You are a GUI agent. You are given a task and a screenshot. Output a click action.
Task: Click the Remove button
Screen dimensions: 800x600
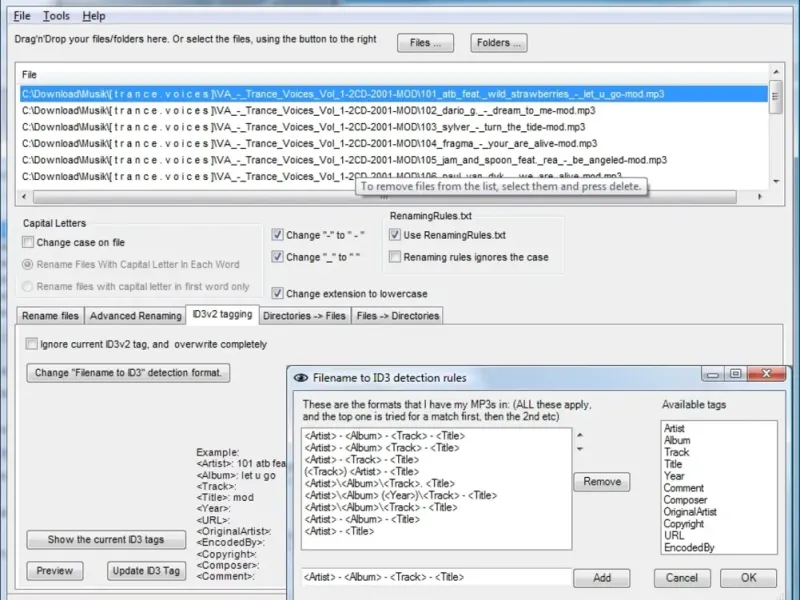(x=602, y=482)
